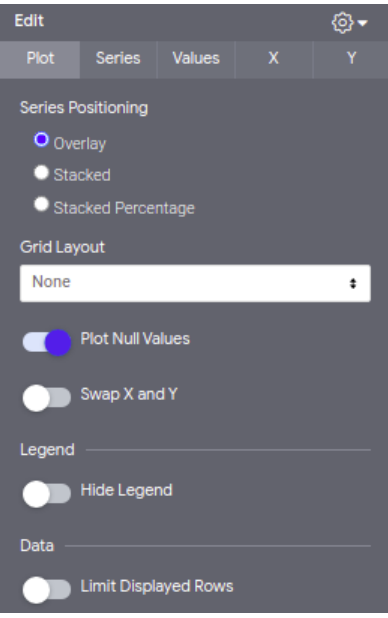
Task: Open the Y axis tab
Action: tap(351, 58)
